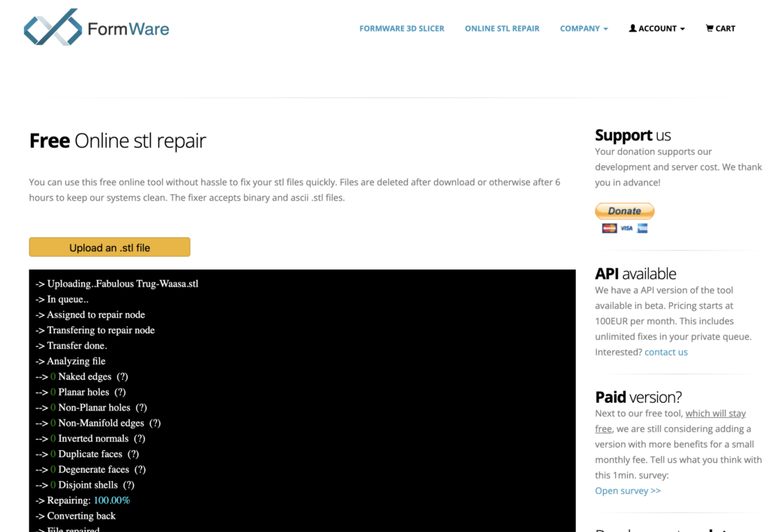Click 'Assigned to repair node' log line
Image resolution: width=769 pixels, height=532 pixels.
click(90, 314)
